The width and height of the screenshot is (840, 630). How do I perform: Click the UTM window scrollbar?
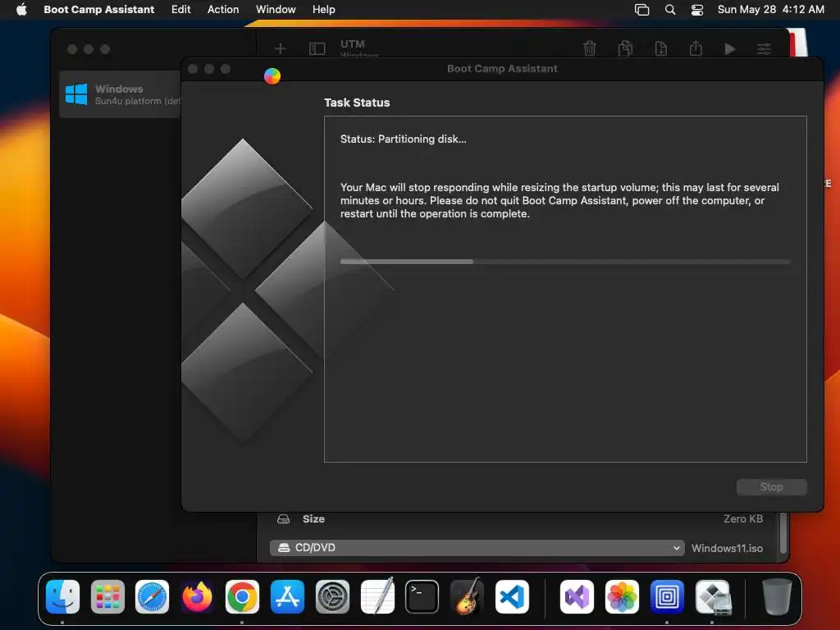tap(783, 533)
